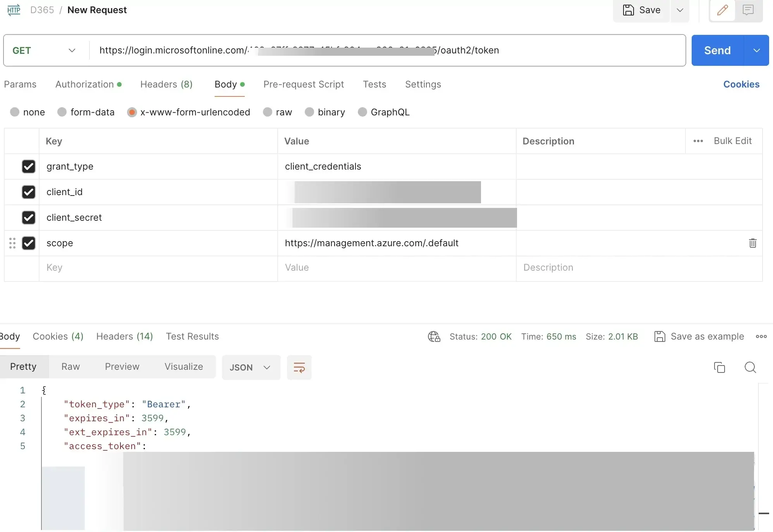This screenshot has width=773, height=532.
Task: Uncheck the scope row checkbox
Action: [29, 243]
